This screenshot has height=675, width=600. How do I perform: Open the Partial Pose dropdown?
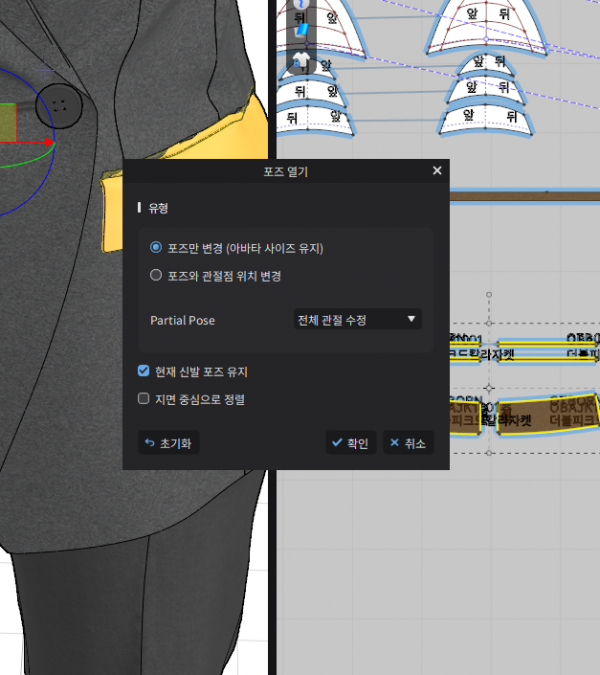click(x=356, y=320)
